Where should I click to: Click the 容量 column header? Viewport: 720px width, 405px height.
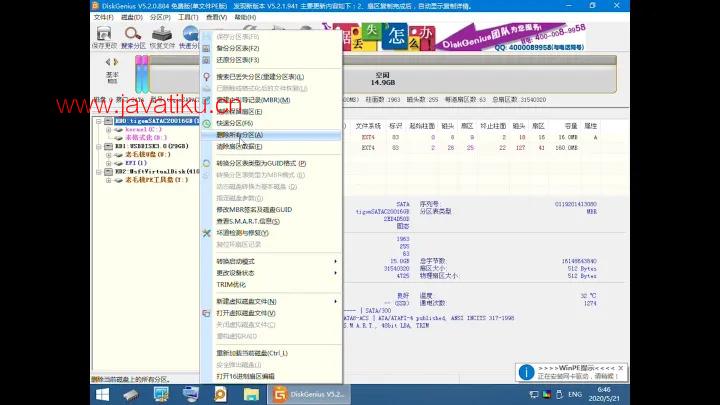tap(571, 126)
